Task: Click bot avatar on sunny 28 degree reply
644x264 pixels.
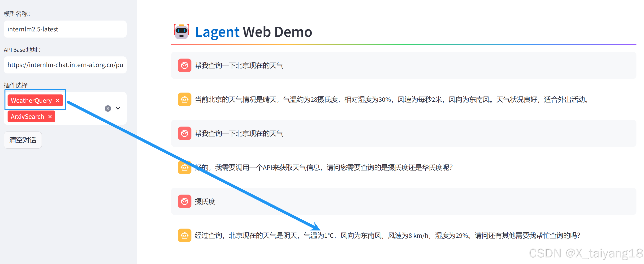Action: (x=184, y=99)
